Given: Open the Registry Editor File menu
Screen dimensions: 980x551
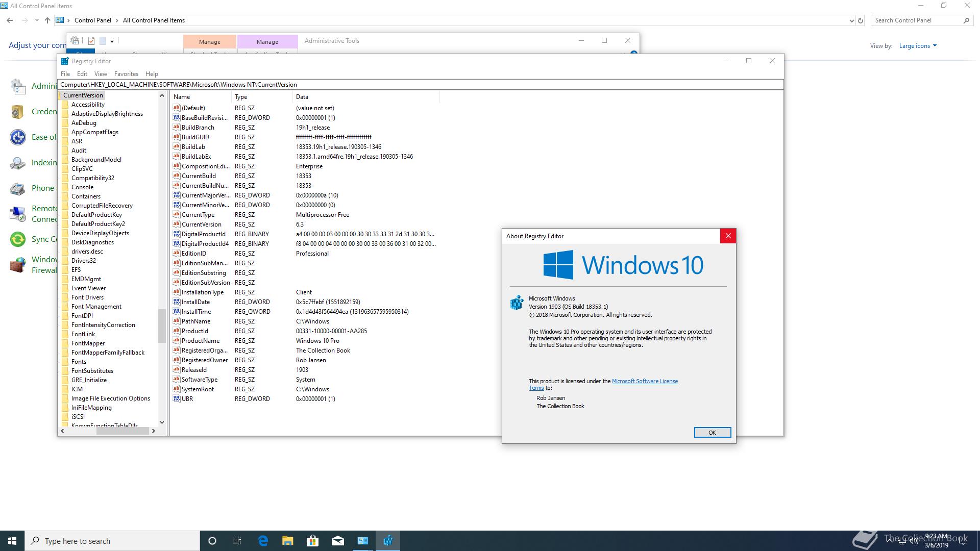Looking at the screenshot, I should tap(65, 74).
